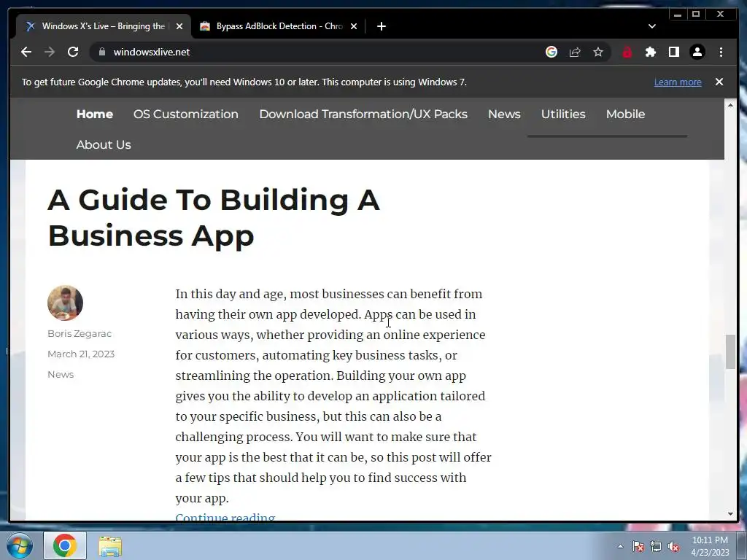Open the Extensions puzzle-piece menu

[x=650, y=52]
